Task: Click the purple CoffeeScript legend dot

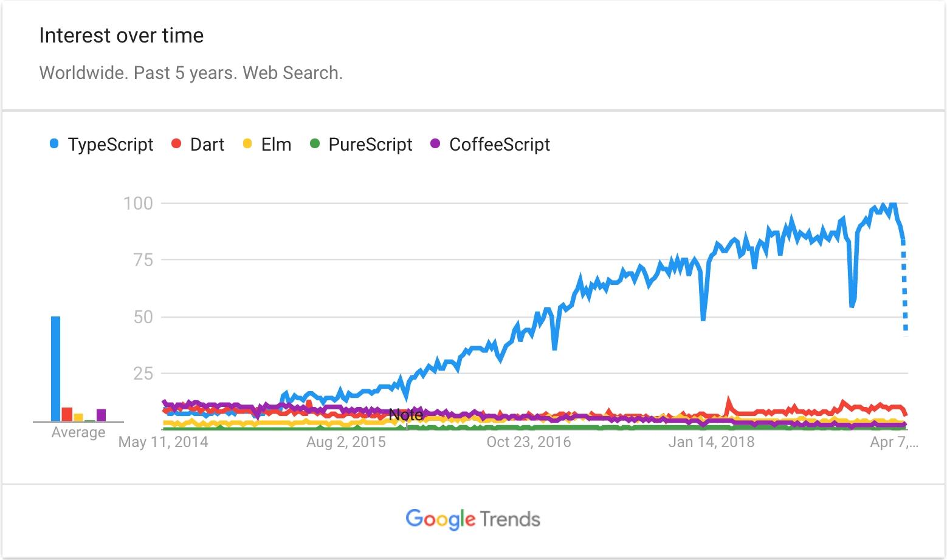Action: point(435,145)
